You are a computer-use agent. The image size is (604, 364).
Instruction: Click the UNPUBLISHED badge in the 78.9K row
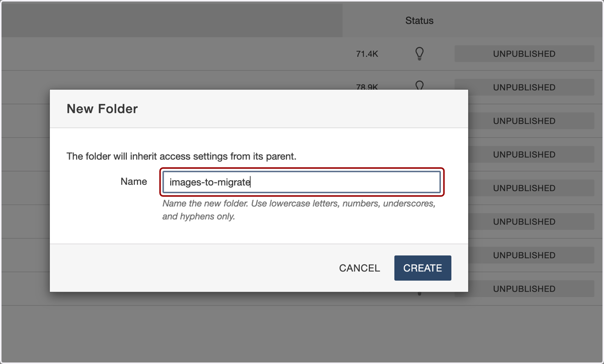click(524, 87)
